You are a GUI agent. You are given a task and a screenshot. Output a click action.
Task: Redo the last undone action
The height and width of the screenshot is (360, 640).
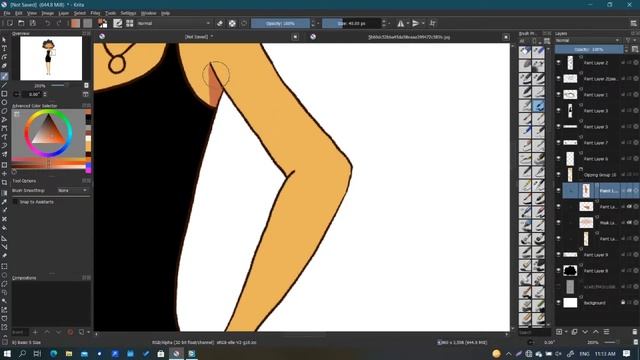[x=59, y=23]
